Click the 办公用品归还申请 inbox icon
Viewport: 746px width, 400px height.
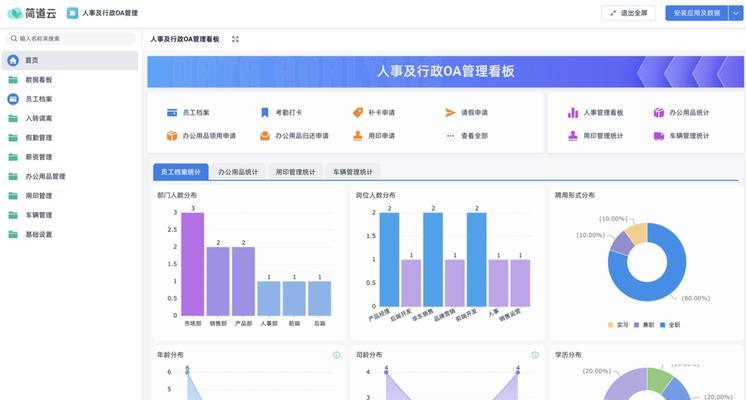(x=265, y=136)
